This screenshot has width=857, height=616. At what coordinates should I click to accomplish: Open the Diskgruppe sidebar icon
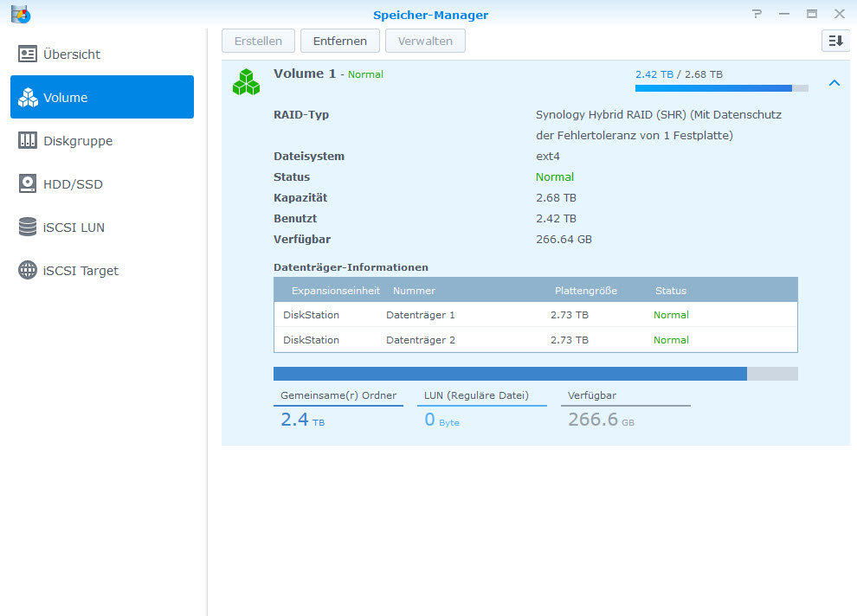click(x=28, y=140)
